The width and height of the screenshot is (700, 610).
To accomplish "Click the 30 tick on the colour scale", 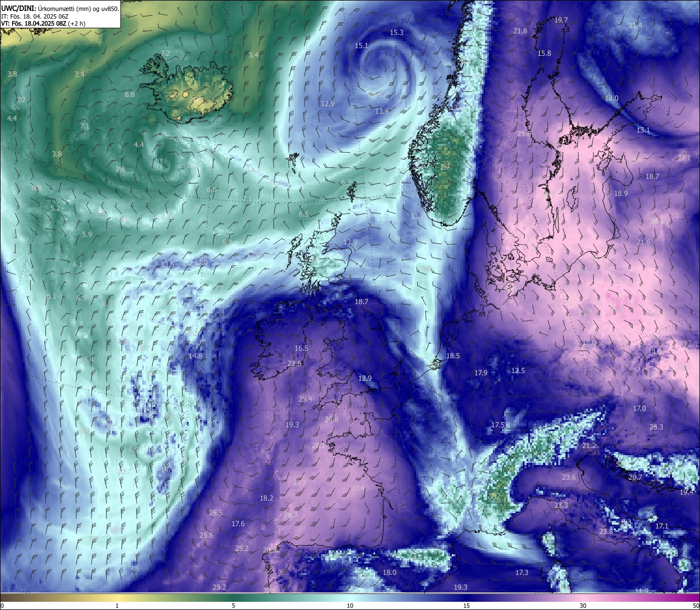I will tap(583, 606).
